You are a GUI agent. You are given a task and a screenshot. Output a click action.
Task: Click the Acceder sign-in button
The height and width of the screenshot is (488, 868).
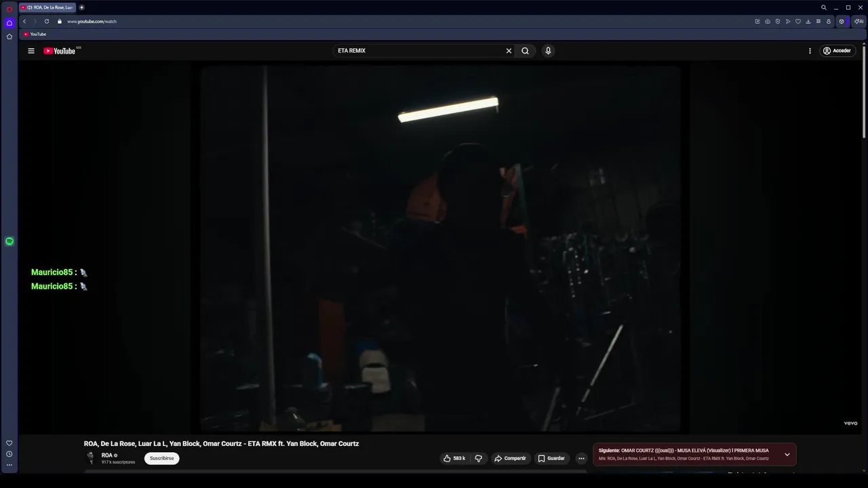point(837,51)
